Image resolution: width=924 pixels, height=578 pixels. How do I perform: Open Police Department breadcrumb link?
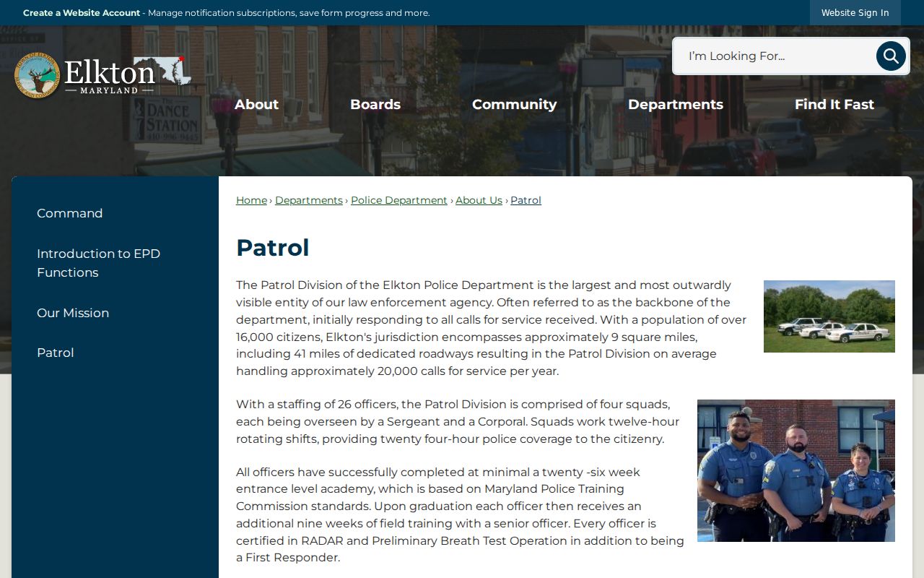pyautogui.click(x=399, y=200)
